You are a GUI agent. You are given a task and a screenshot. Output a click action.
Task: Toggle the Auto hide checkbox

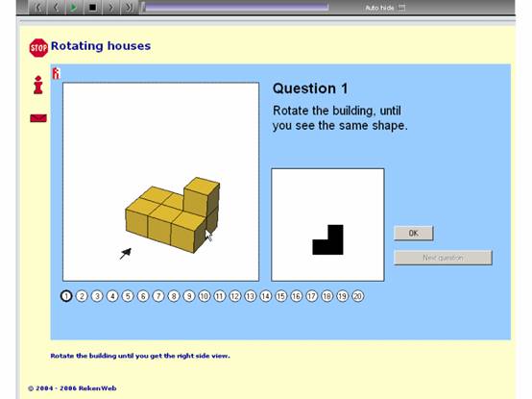[401, 7]
